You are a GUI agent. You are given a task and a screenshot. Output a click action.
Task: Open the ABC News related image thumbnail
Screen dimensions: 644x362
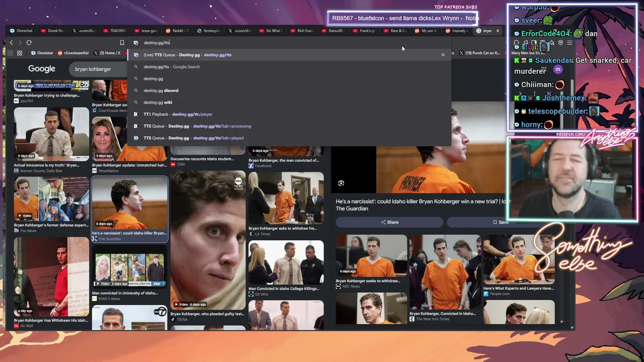(371, 256)
